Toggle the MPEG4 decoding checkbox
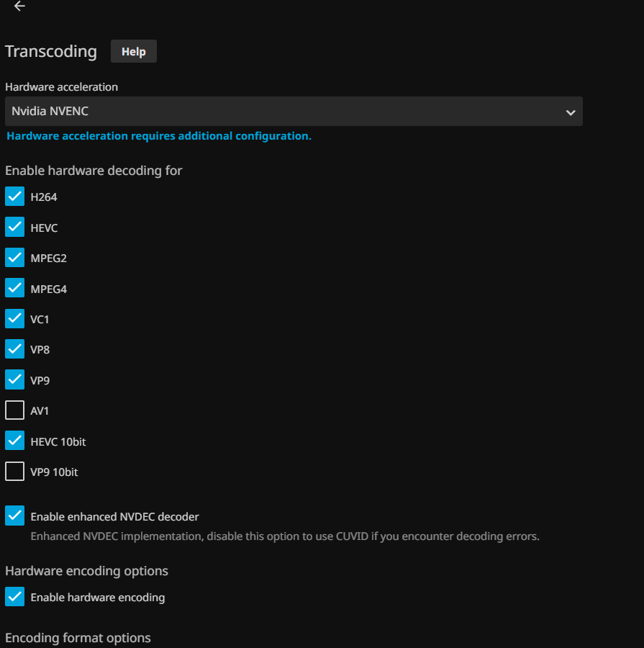The image size is (644, 648). [x=15, y=289]
